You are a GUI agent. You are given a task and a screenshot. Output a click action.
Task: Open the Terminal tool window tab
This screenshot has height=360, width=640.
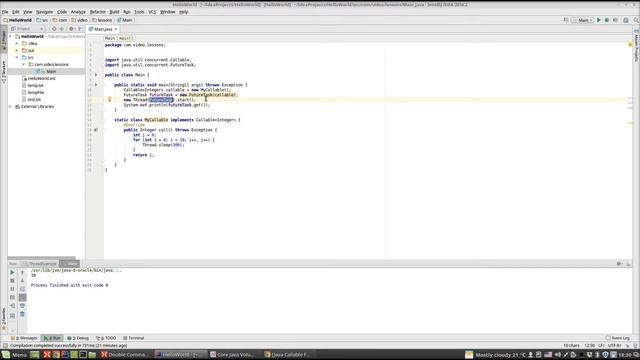tap(134, 338)
